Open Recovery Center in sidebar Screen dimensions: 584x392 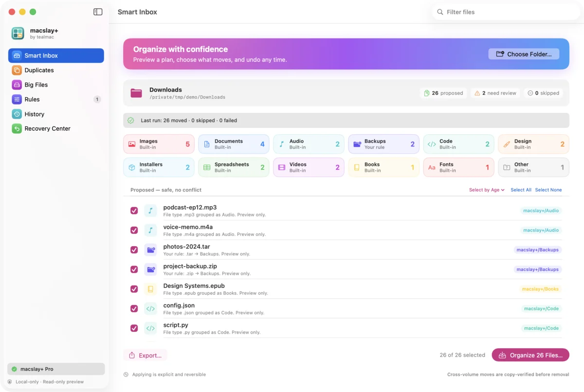56,128
